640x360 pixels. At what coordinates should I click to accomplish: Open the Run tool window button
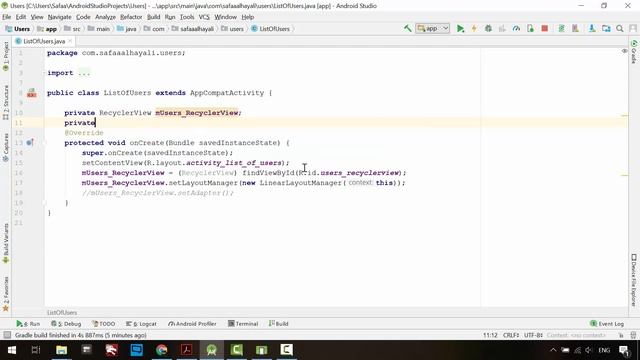28,324
